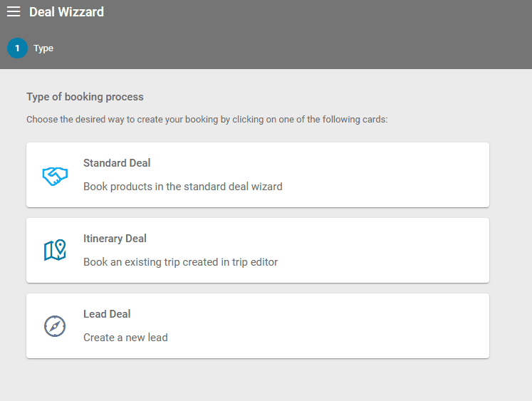This screenshot has height=401, width=532.
Task: Open the hamburger navigation menu
Action: [14, 12]
